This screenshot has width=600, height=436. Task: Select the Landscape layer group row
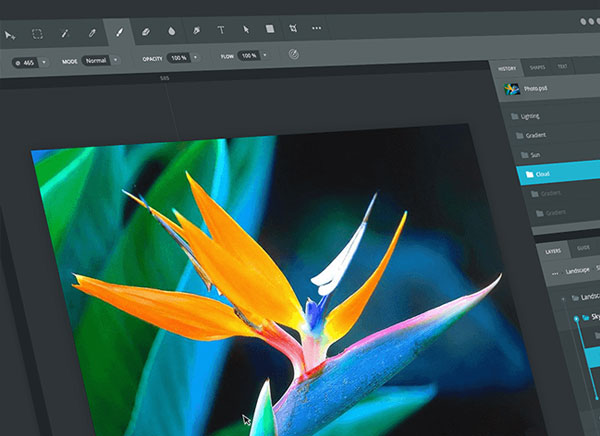tap(576, 297)
